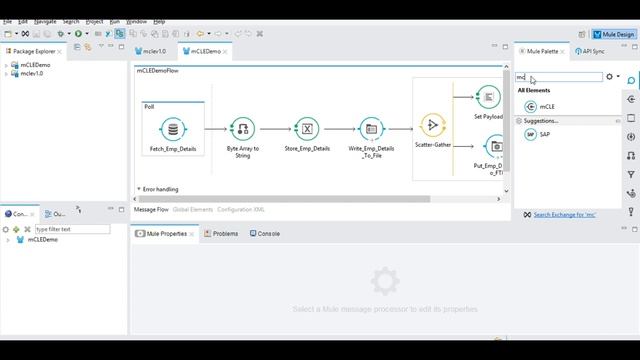Screen dimensions: 640x360
Task: Click the Write_Emp_Details_To_File icon
Action: coord(371,129)
